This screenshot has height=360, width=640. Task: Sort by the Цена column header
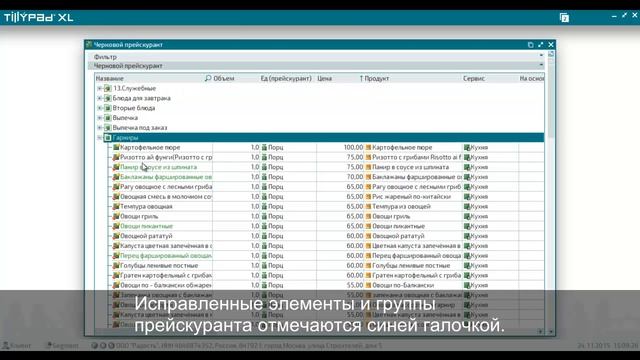(324, 78)
